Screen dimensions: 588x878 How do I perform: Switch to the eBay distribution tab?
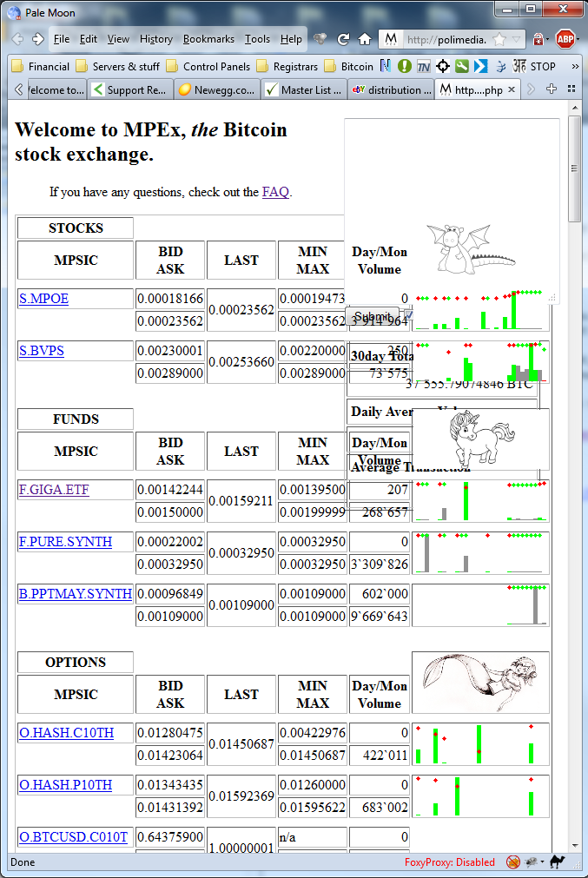click(x=391, y=89)
